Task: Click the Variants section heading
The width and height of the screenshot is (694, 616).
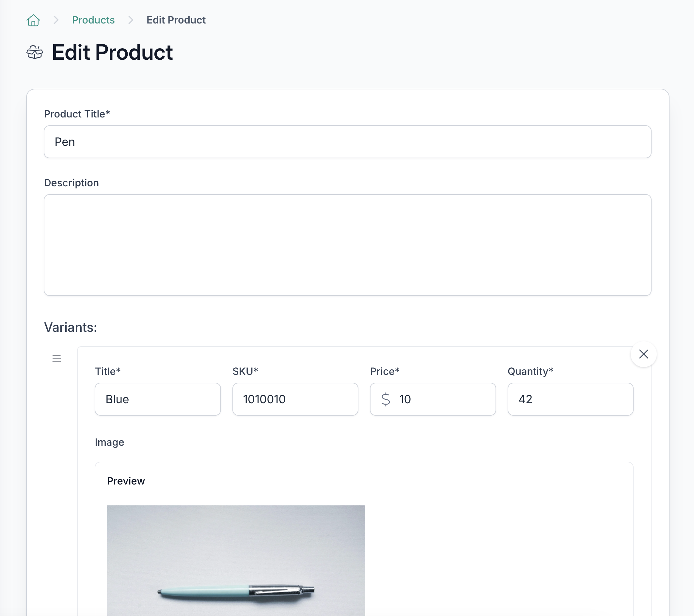Action: (x=71, y=327)
